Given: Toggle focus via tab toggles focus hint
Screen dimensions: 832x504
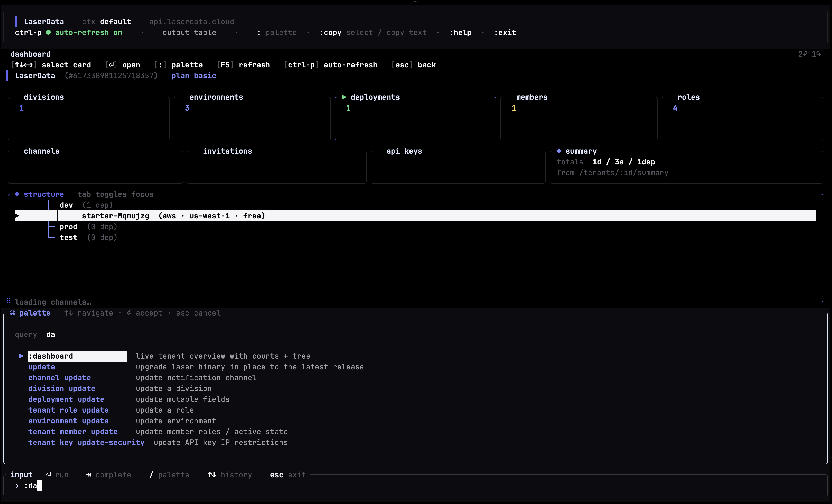Looking at the screenshot, I should 115,194.
